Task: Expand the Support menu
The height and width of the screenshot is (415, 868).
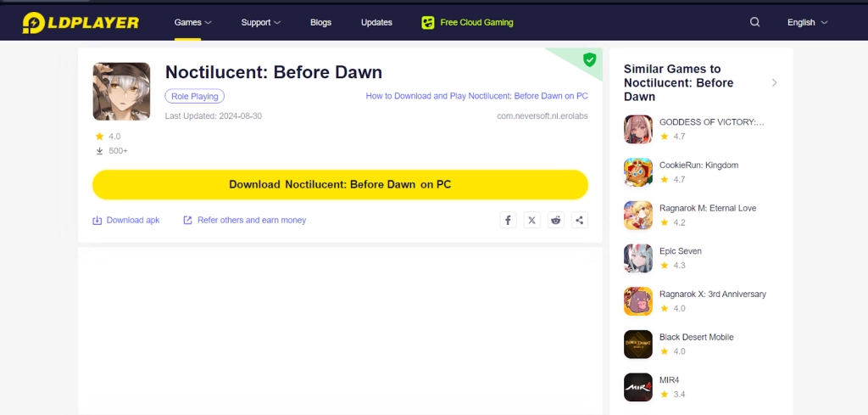Action: [x=261, y=23]
